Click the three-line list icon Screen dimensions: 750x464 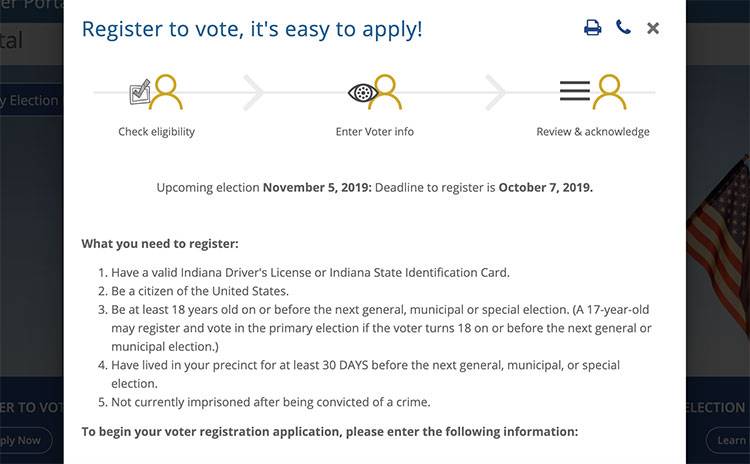click(x=575, y=91)
